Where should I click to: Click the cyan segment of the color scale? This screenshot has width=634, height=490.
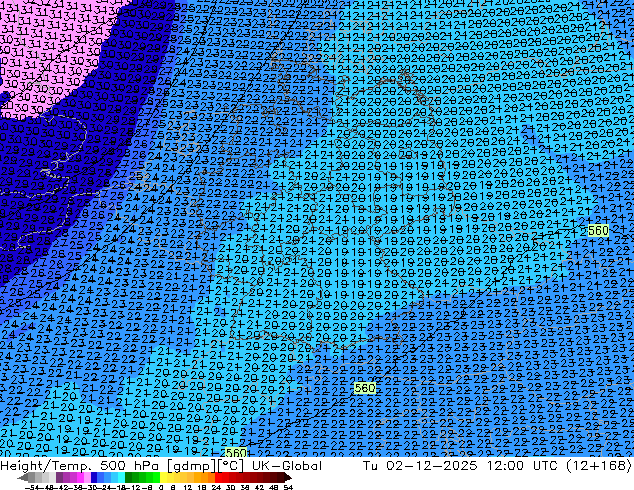pos(121,477)
